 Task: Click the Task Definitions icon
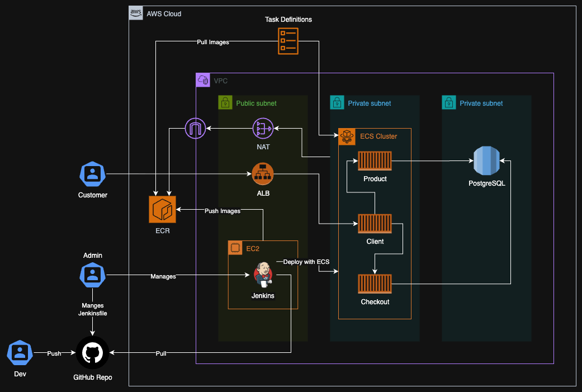pos(288,41)
